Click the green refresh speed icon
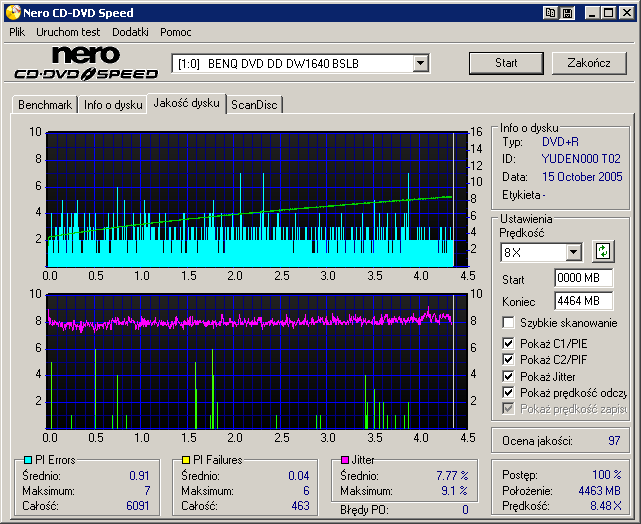This screenshot has height=524, width=641. tap(603, 251)
